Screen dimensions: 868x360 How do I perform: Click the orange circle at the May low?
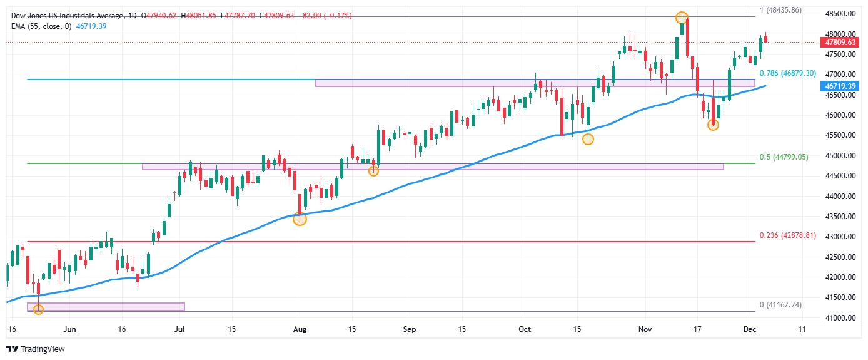[38, 309]
